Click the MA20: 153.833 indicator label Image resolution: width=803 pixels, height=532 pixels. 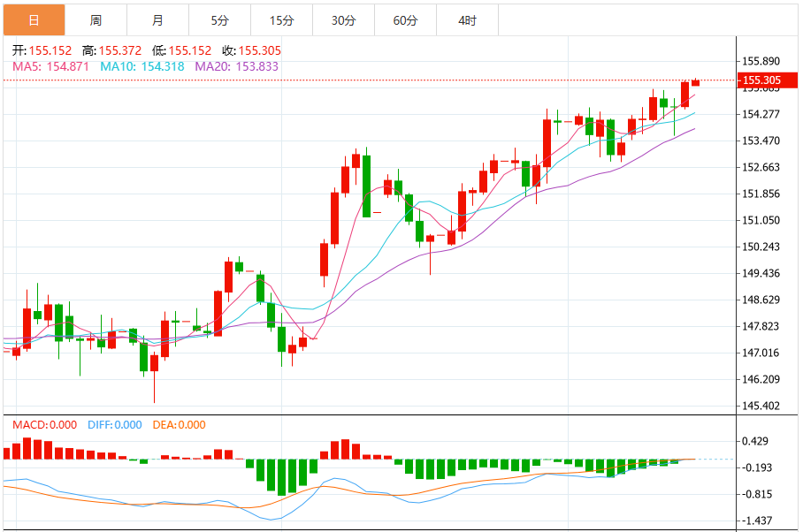pyautogui.click(x=237, y=66)
